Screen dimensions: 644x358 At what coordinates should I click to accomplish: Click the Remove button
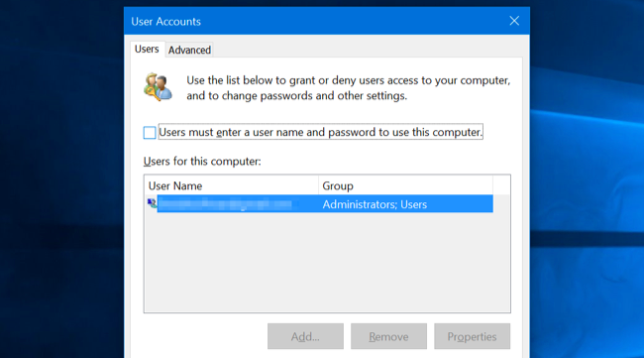tap(388, 336)
